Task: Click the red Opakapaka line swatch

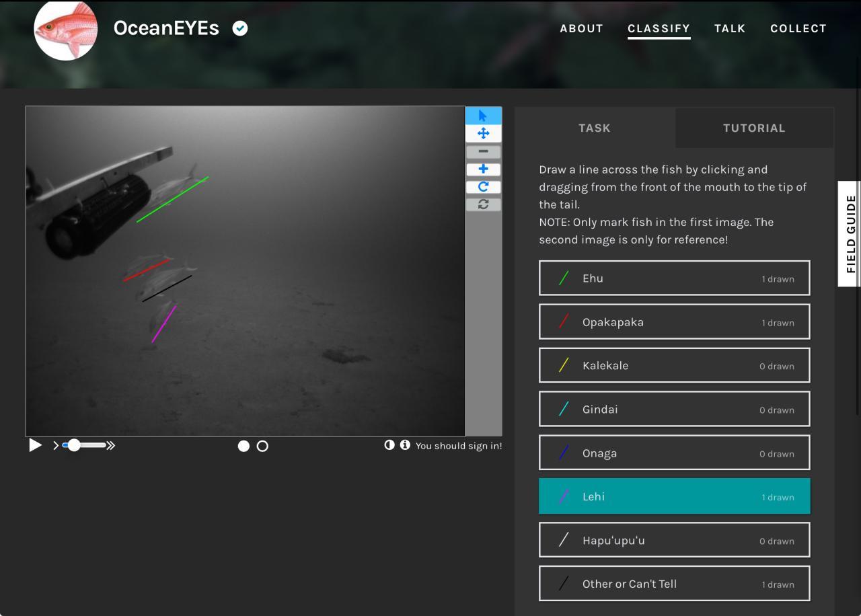Action: [564, 321]
